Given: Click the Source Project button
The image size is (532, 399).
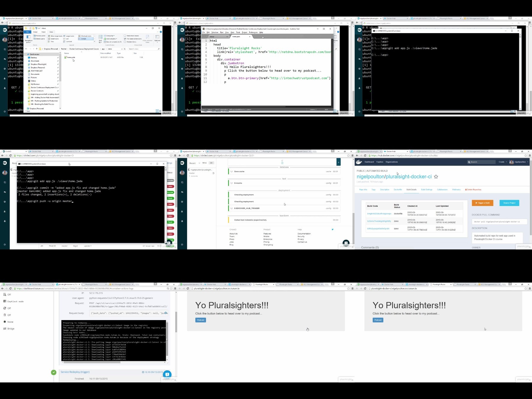Looking at the screenshot, I should pyautogui.click(x=509, y=203).
